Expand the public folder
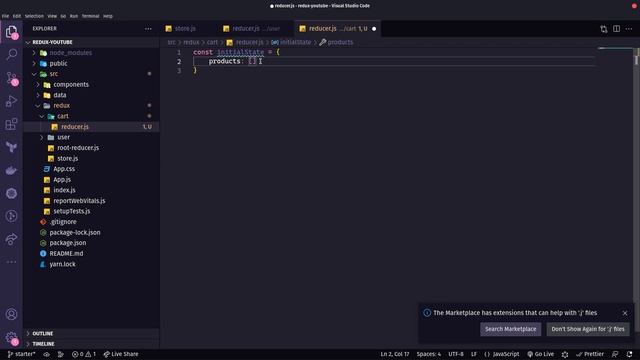 58,63
